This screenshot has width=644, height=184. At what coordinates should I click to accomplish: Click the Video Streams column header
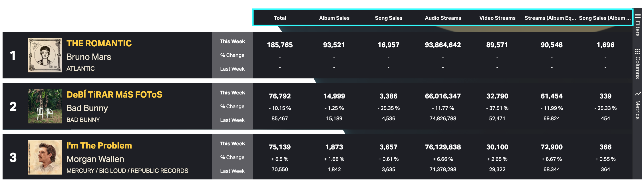pyautogui.click(x=497, y=18)
